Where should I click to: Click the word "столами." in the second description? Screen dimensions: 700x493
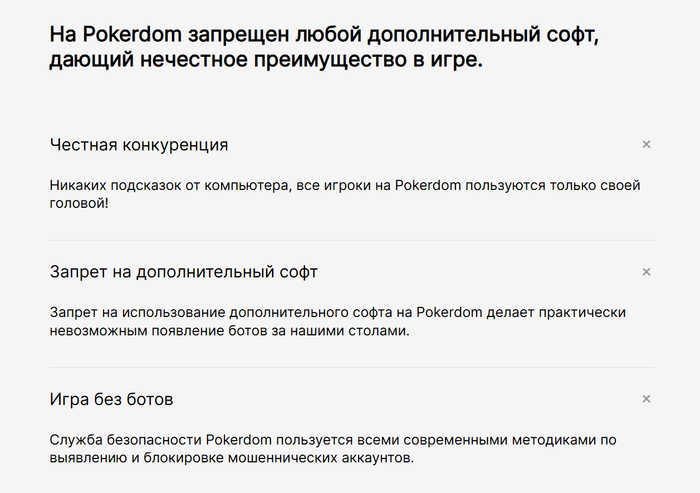click(x=381, y=331)
